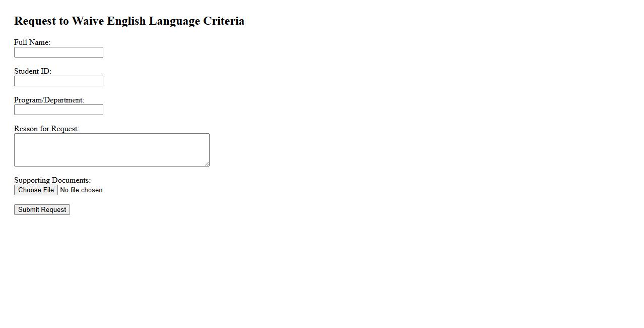Focus the large multi-line reason box
644x328 pixels.
click(111, 150)
